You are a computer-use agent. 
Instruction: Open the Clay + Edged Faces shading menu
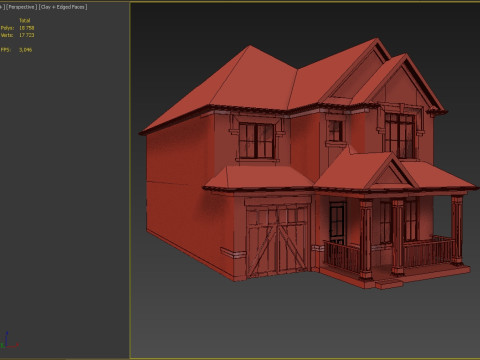(63, 7)
